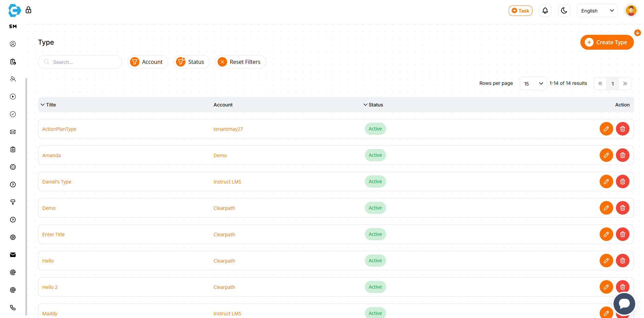
Task: Open the clipboard list sidebar icon
Action: coord(13,149)
